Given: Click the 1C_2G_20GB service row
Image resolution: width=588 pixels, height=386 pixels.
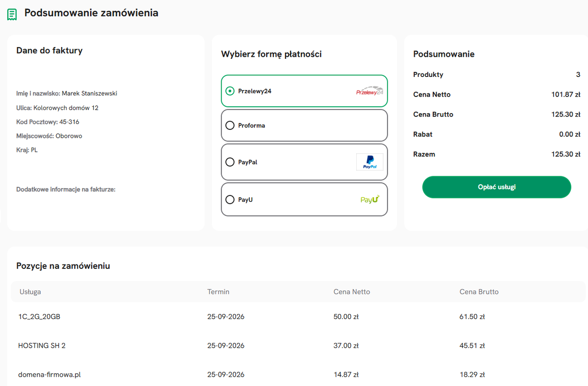Looking at the screenshot, I should point(298,317).
